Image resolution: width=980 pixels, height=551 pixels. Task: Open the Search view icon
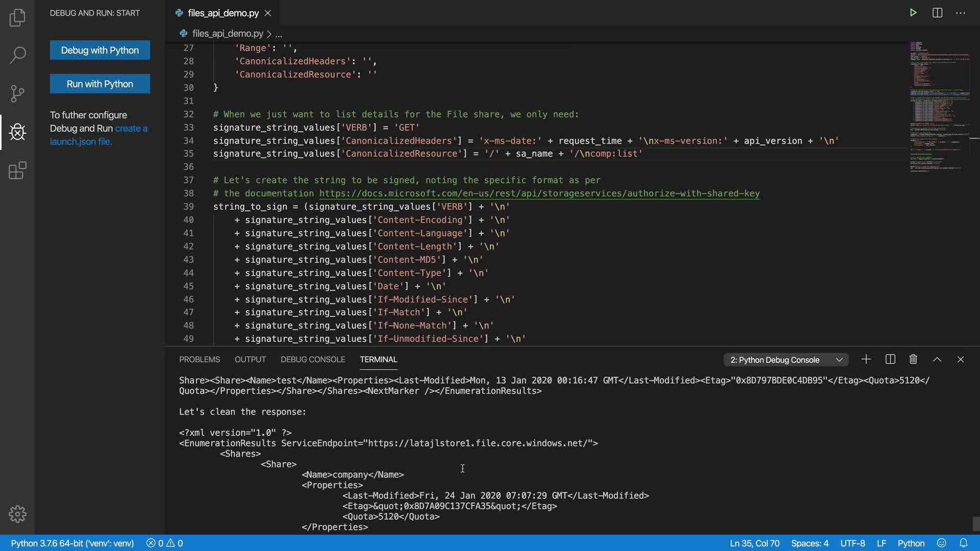point(17,55)
